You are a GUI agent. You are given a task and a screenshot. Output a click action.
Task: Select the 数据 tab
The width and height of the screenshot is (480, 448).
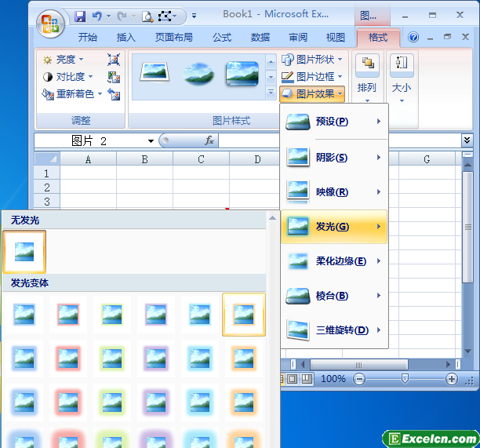tap(260, 38)
